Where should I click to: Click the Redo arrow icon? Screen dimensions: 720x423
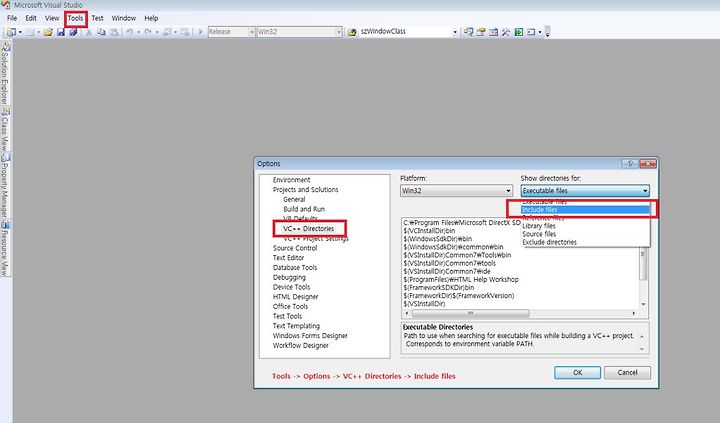(x=148, y=32)
